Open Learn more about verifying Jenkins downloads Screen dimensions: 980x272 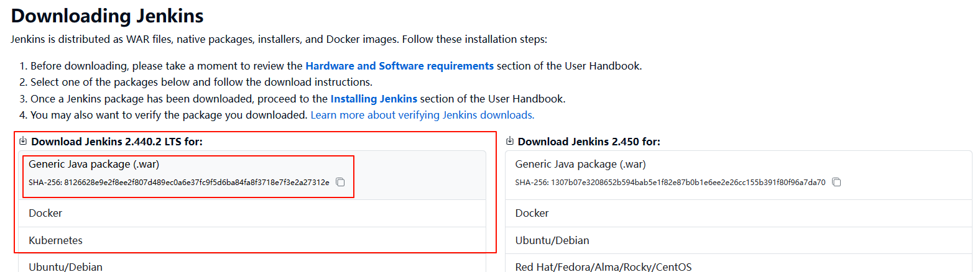pyautogui.click(x=422, y=115)
